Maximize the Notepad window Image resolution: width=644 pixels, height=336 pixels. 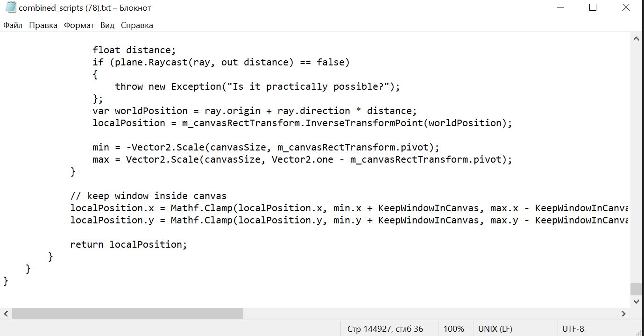[593, 8]
